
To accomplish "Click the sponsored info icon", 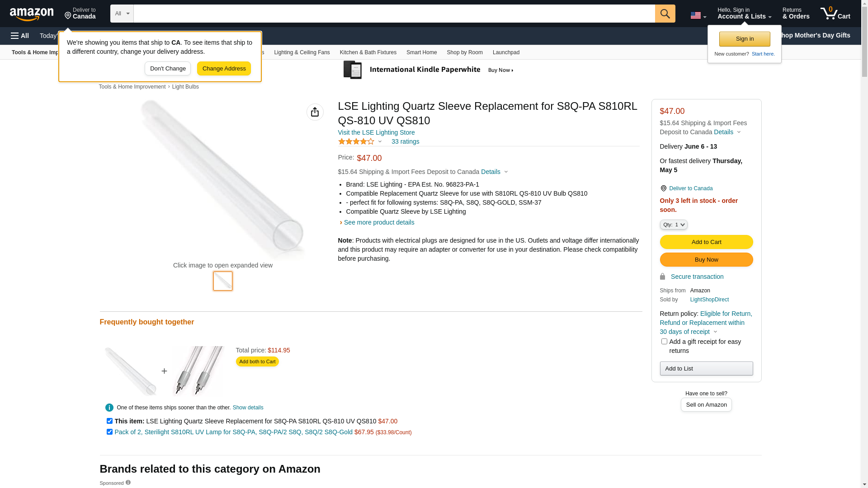I will pos(128,483).
